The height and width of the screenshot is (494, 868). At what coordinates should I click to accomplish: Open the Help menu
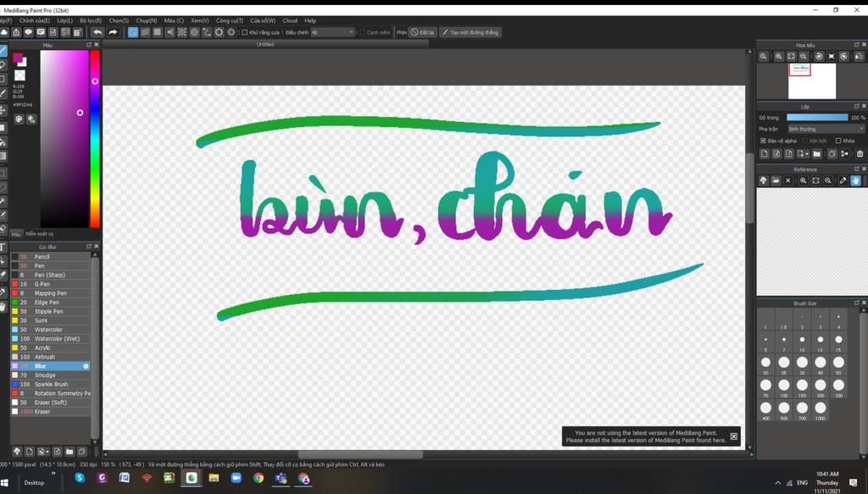click(x=310, y=20)
